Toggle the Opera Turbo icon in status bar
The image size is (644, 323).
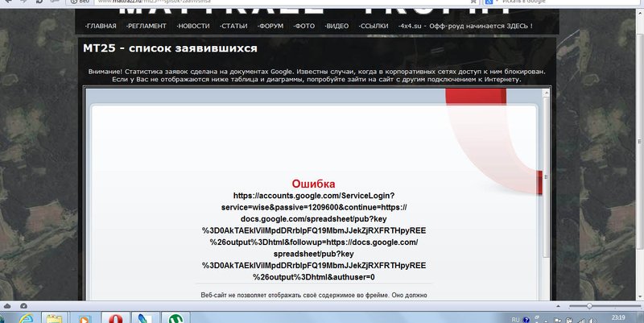coord(23,306)
